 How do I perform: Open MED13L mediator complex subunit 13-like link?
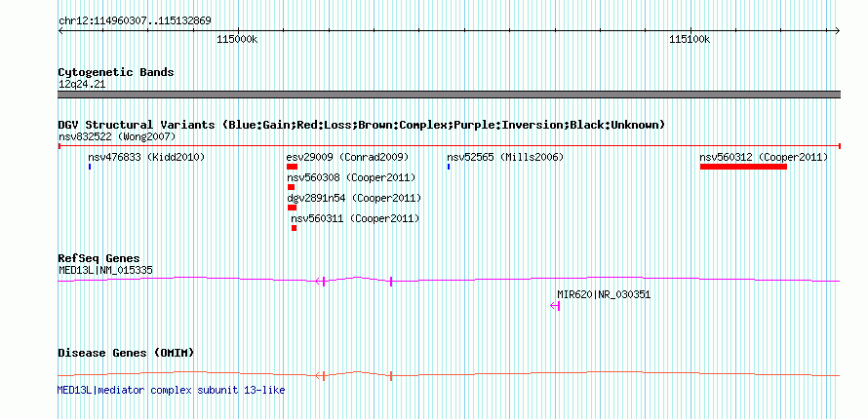(x=171, y=391)
